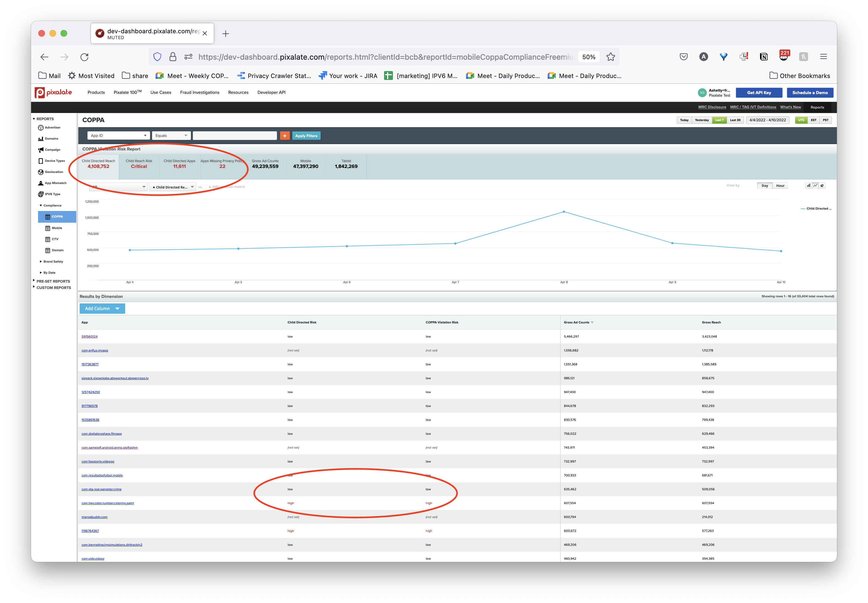Switch chart to bar chart view

tap(808, 185)
